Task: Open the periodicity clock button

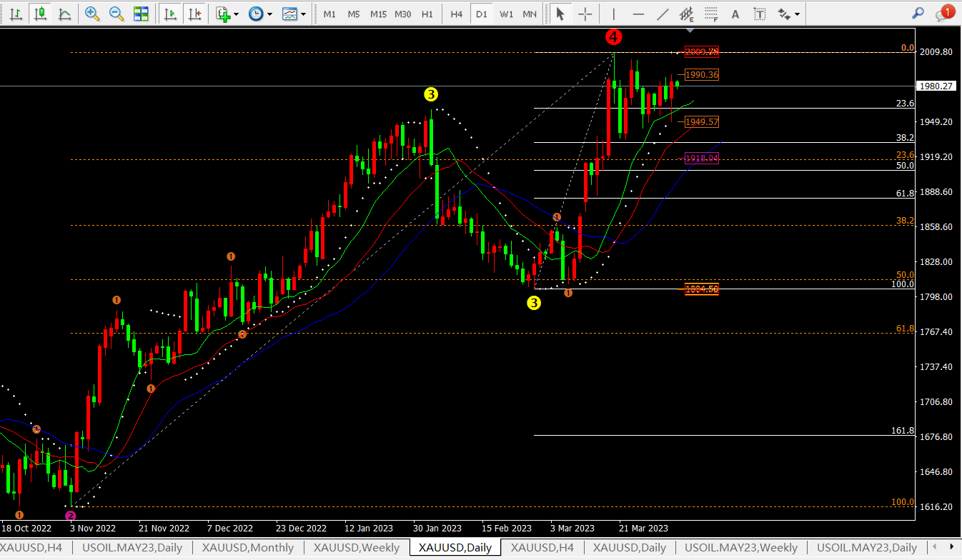Action: 256,14
